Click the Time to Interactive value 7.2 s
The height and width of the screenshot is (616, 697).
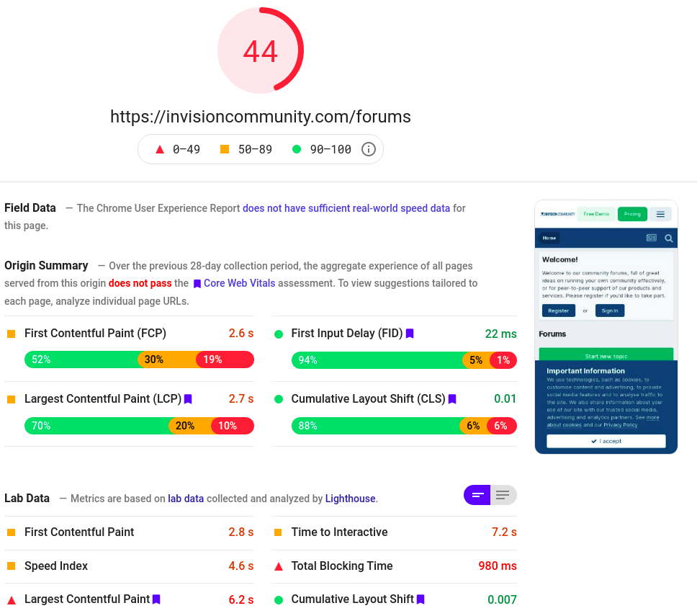point(504,532)
